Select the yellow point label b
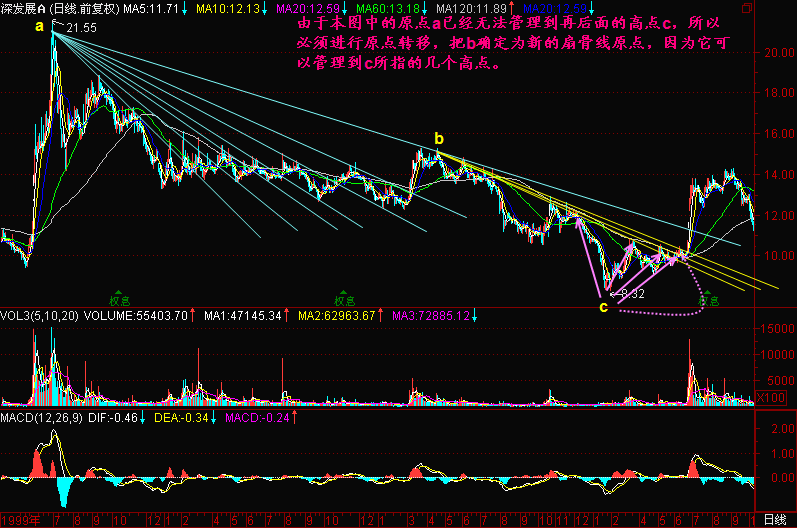This screenshot has width=797, height=528. pyautogui.click(x=439, y=138)
